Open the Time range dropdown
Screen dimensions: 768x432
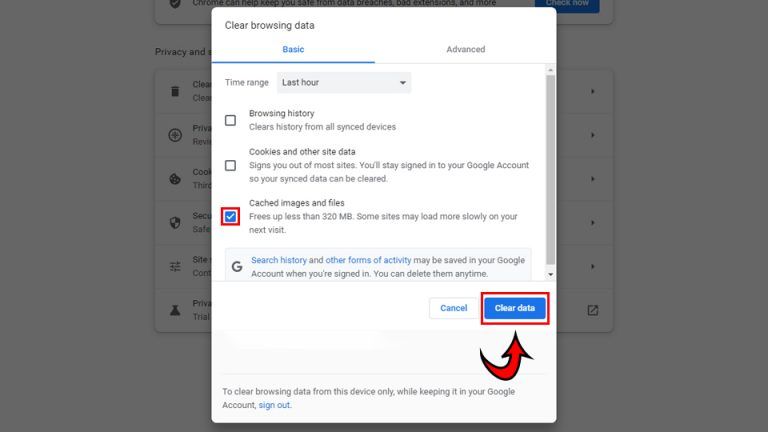[344, 83]
